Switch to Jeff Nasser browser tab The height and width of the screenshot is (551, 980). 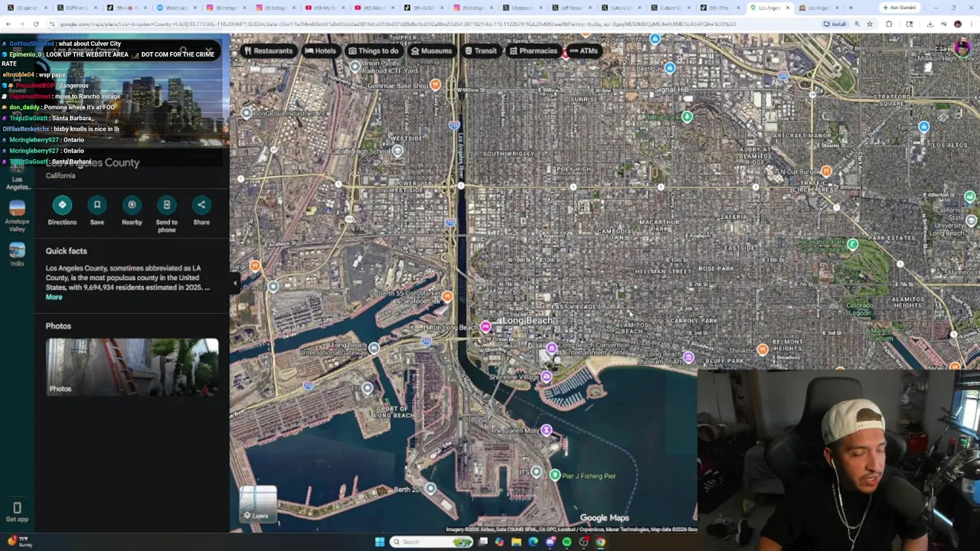click(571, 8)
